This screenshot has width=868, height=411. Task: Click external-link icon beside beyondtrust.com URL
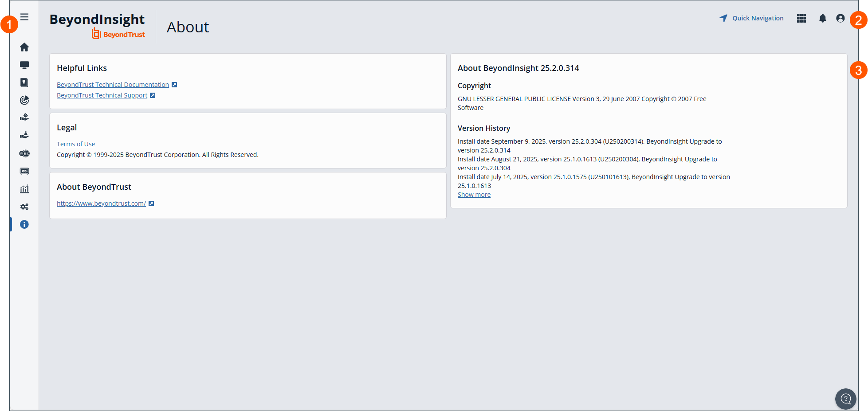pos(151,204)
